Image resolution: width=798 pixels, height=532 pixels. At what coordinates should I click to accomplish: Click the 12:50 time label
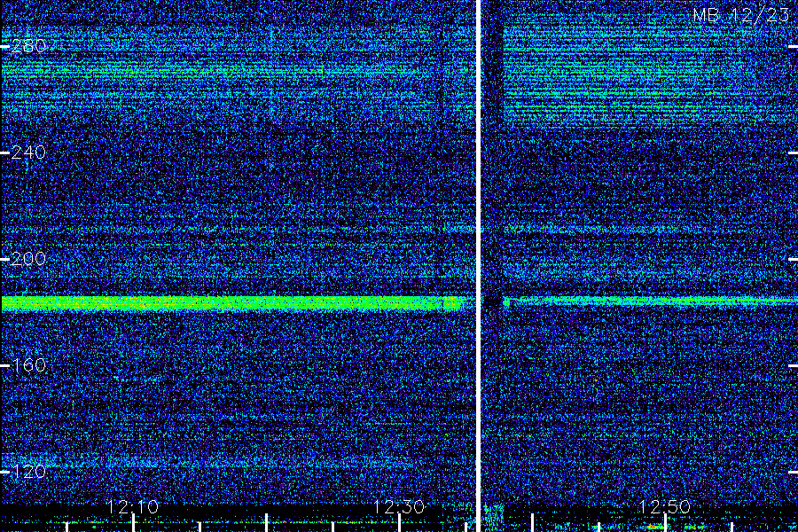665,506
